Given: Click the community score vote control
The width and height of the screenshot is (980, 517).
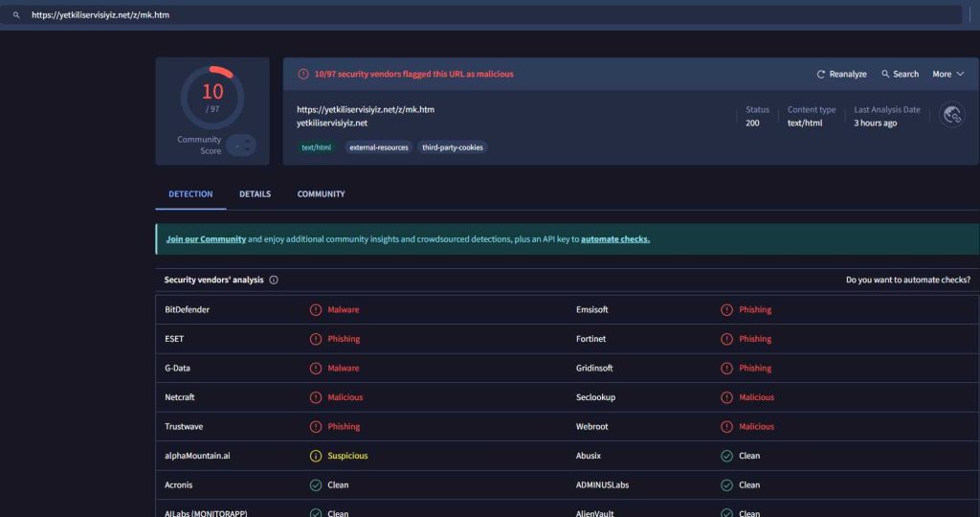Looking at the screenshot, I should [240, 146].
